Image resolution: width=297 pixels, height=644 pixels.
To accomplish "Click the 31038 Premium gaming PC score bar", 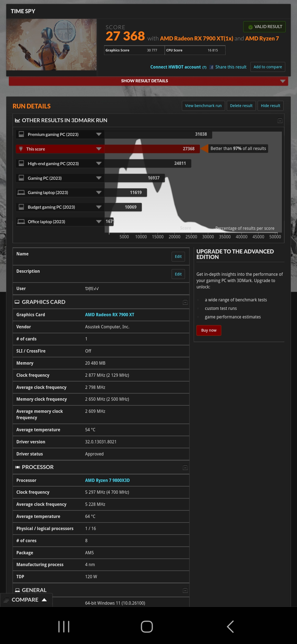I will click(x=158, y=134).
